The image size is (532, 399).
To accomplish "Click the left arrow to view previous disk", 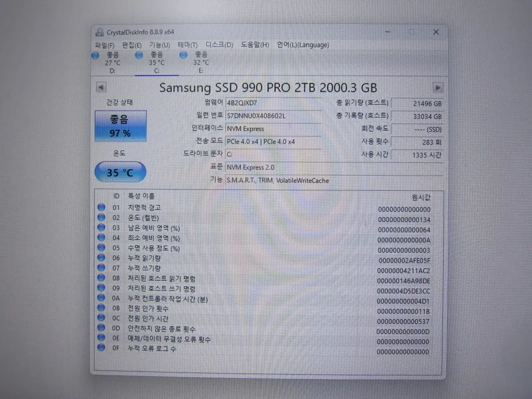I will click(101, 87).
